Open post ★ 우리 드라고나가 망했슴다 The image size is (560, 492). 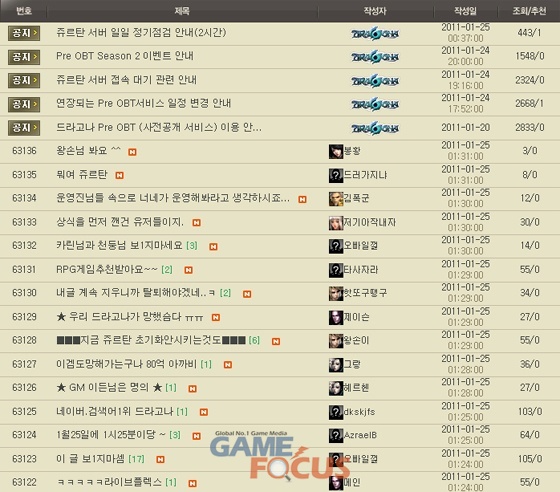130,316
